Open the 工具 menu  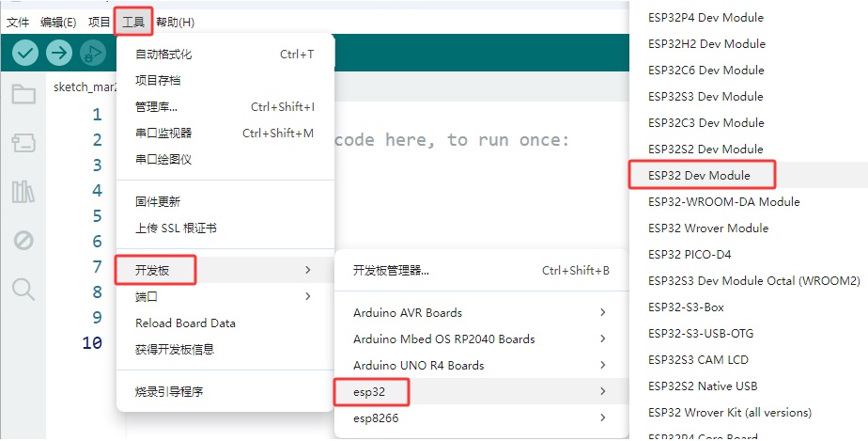pyautogui.click(x=133, y=23)
